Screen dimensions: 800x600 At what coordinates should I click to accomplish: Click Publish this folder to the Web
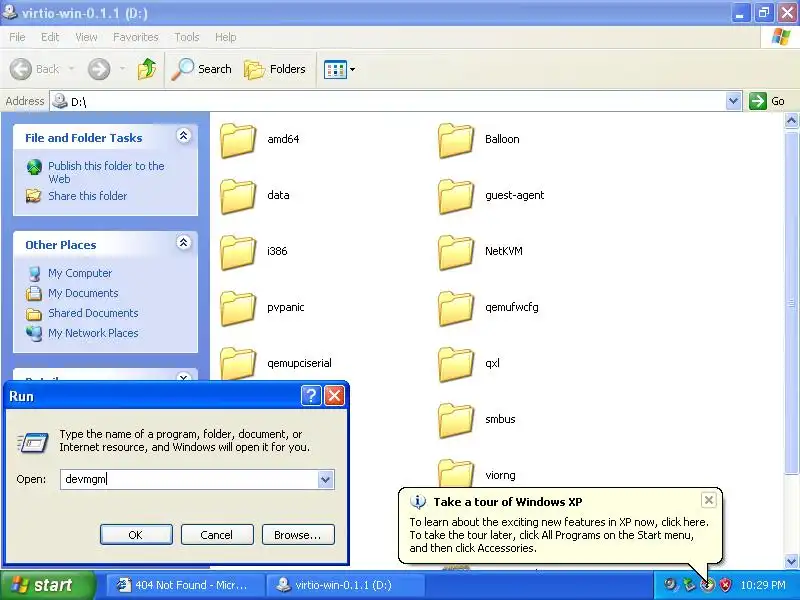point(106,172)
